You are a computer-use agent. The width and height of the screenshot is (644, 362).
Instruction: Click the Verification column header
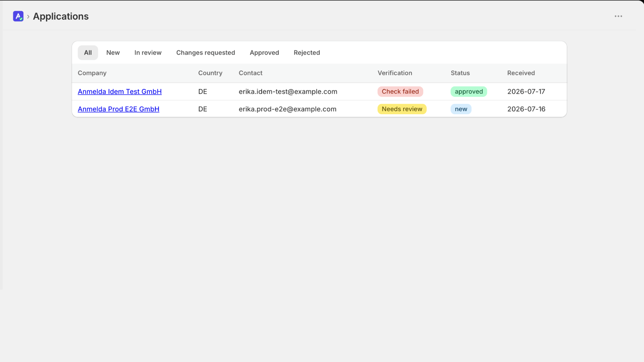[395, 73]
